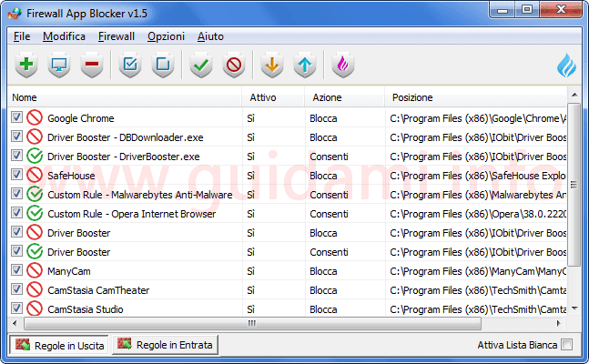Toggle the Opera Internet Browser rule checkbox
The height and width of the screenshot is (364, 589).
[x=16, y=213]
